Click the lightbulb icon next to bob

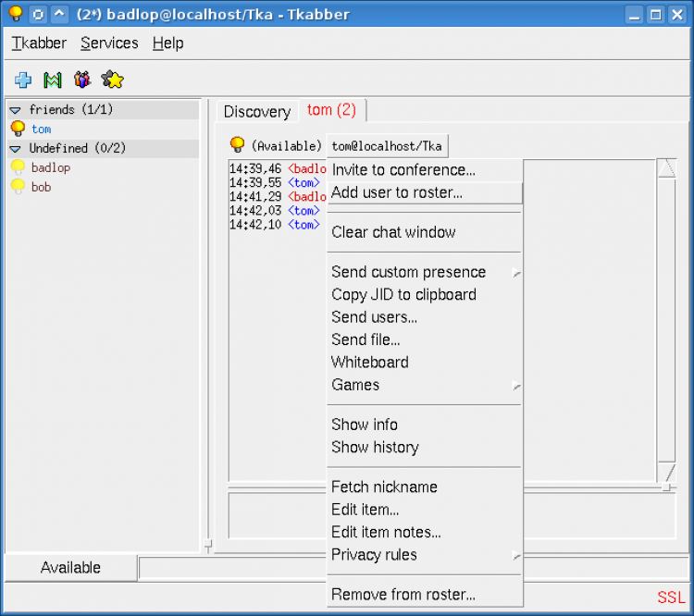coord(19,187)
